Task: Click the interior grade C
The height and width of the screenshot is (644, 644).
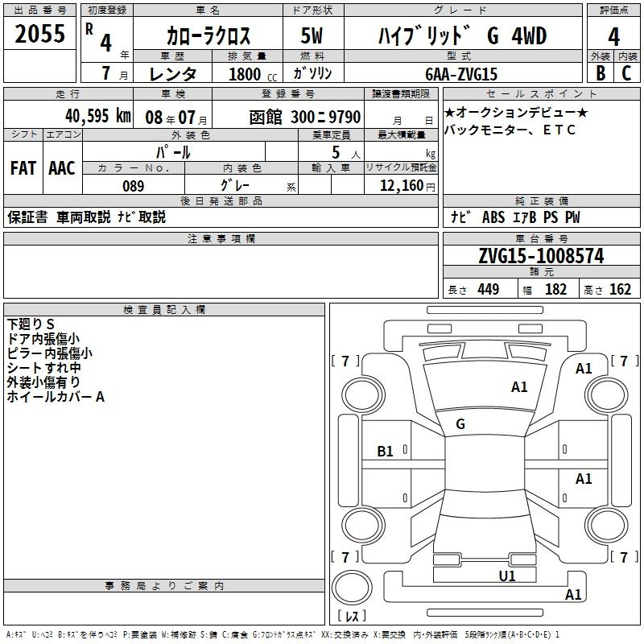Action: 626,73
